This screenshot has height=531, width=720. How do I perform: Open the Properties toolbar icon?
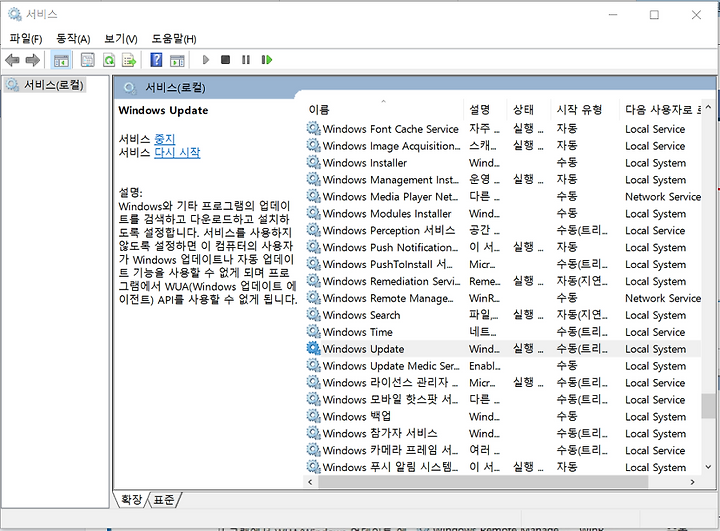(x=87, y=60)
